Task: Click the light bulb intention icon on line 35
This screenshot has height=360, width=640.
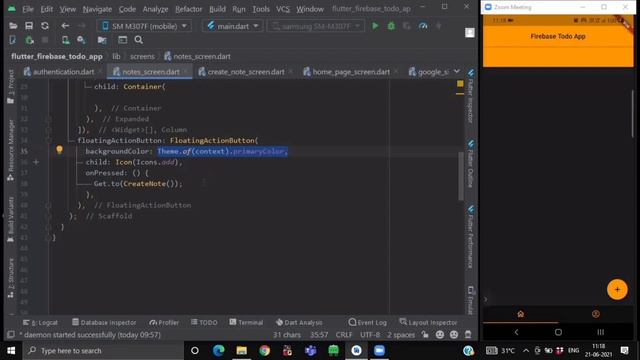Action: coord(59,150)
